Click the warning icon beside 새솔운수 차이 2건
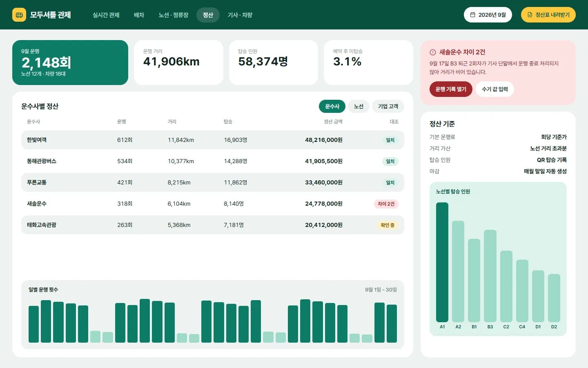 click(x=433, y=52)
